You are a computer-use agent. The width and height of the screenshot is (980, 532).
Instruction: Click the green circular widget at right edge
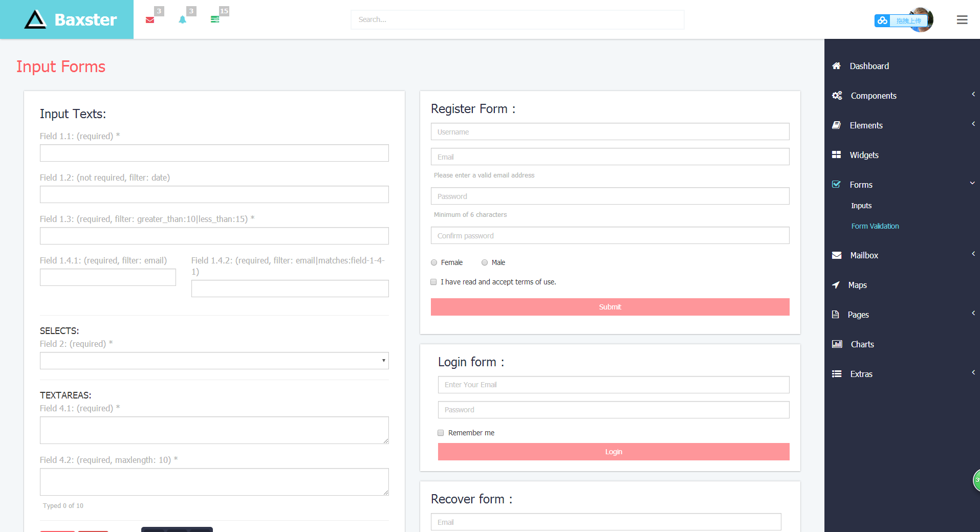click(x=976, y=480)
